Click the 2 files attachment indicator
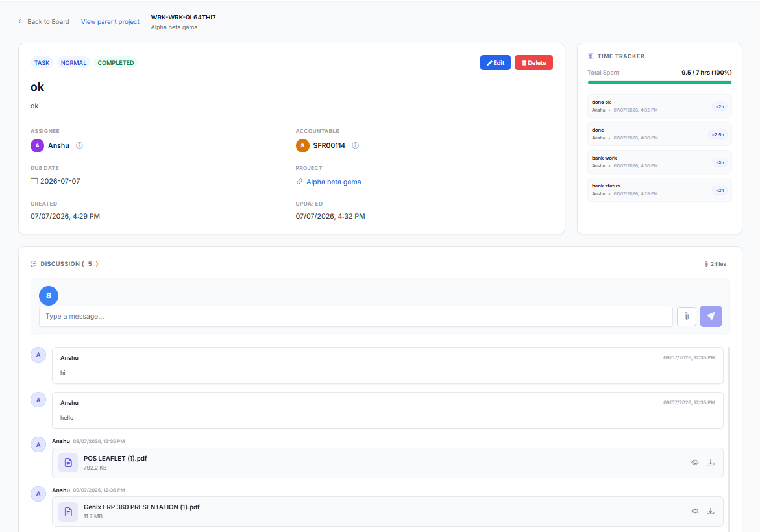760x532 pixels. (715, 264)
